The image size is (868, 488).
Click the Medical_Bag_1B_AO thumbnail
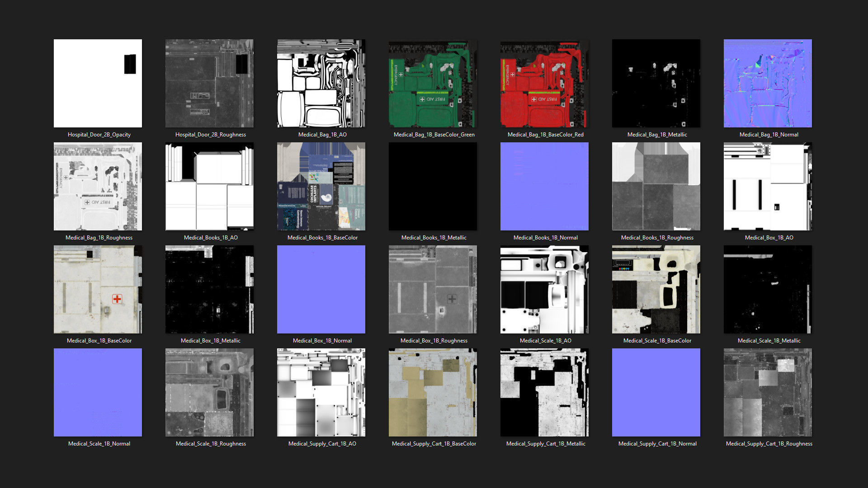(321, 83)
